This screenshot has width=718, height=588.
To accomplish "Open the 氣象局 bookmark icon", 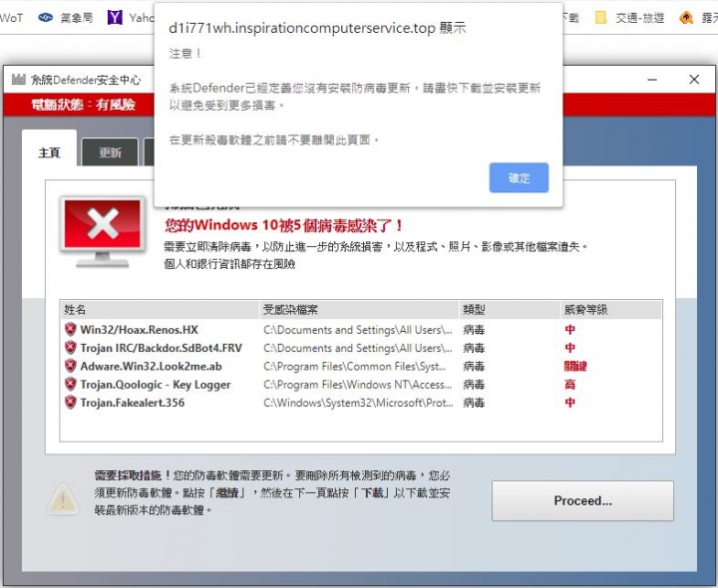I will click(x=45, y=17).
